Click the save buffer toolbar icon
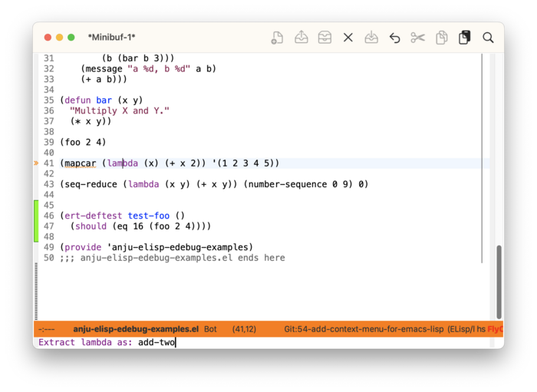 371,38
